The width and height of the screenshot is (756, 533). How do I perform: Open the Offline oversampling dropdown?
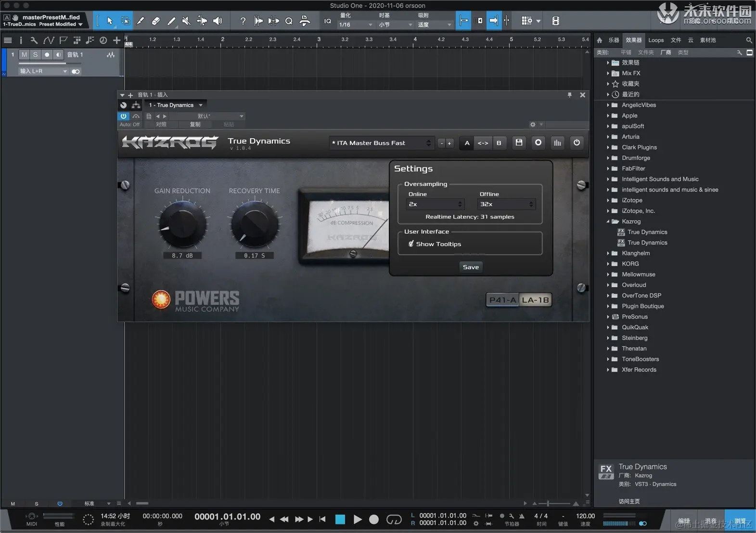[x=506, y=204]
